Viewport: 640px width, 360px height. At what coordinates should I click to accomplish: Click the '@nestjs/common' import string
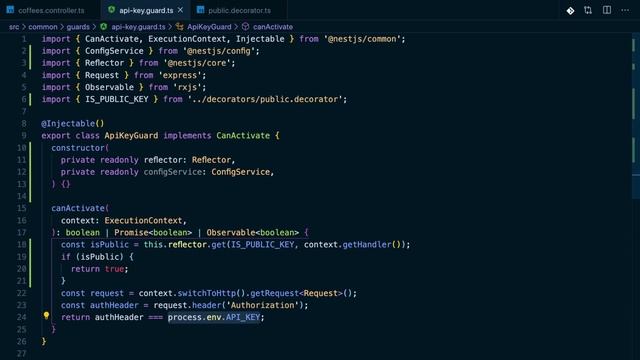(x=362, y=39)
